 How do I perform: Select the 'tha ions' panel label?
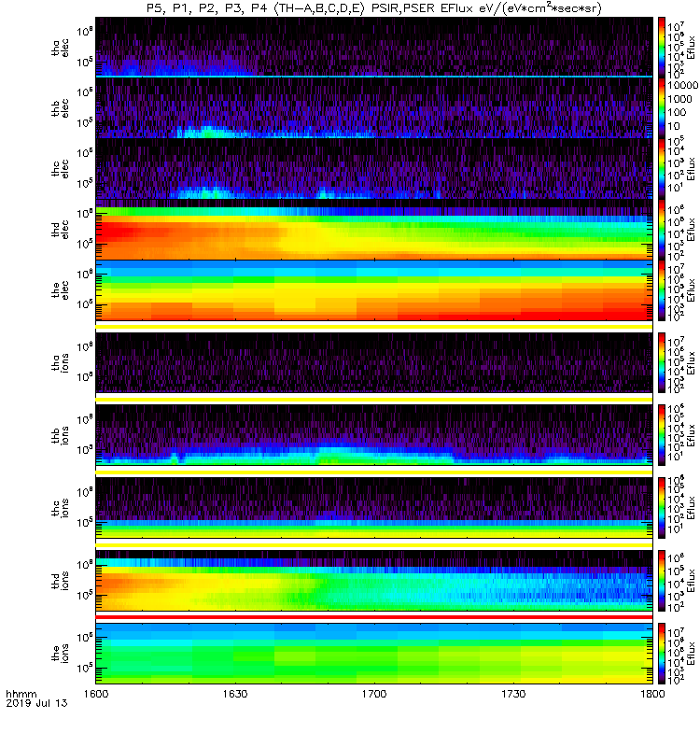coord(60,363)
